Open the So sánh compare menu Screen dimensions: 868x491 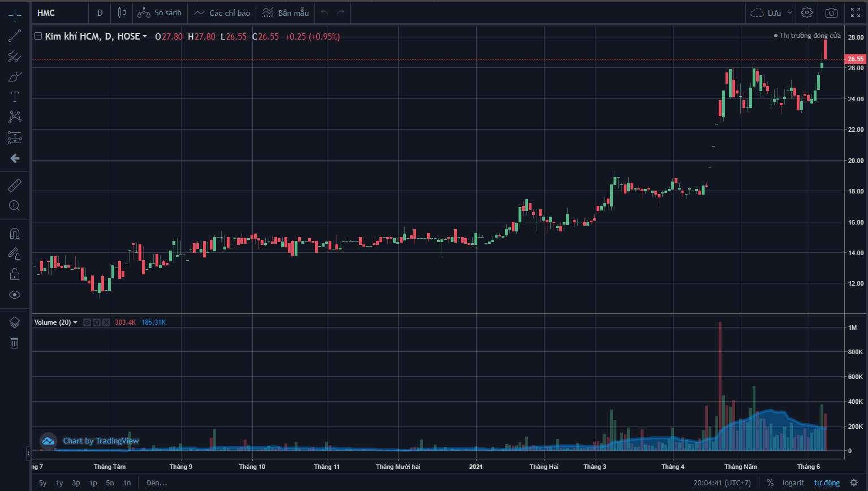pos(160,12)
